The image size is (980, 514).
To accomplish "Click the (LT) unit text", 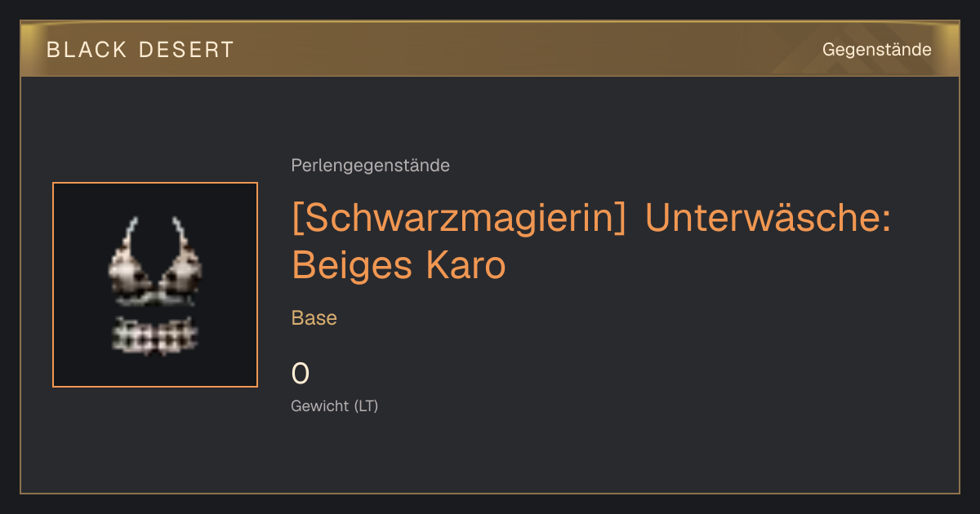I will pyautogui.click(x=366, y=405).
